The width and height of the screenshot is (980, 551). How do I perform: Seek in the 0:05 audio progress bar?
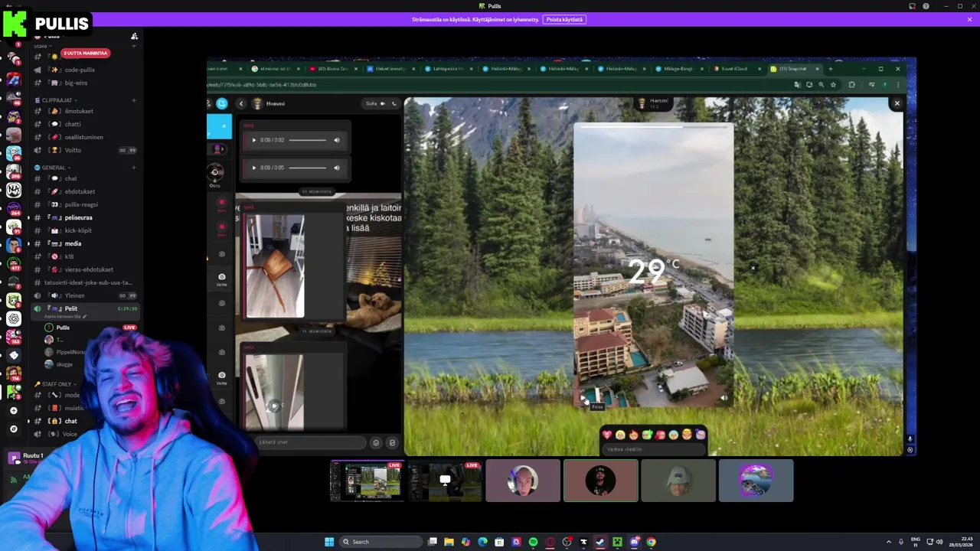click(x=308, y=168)
